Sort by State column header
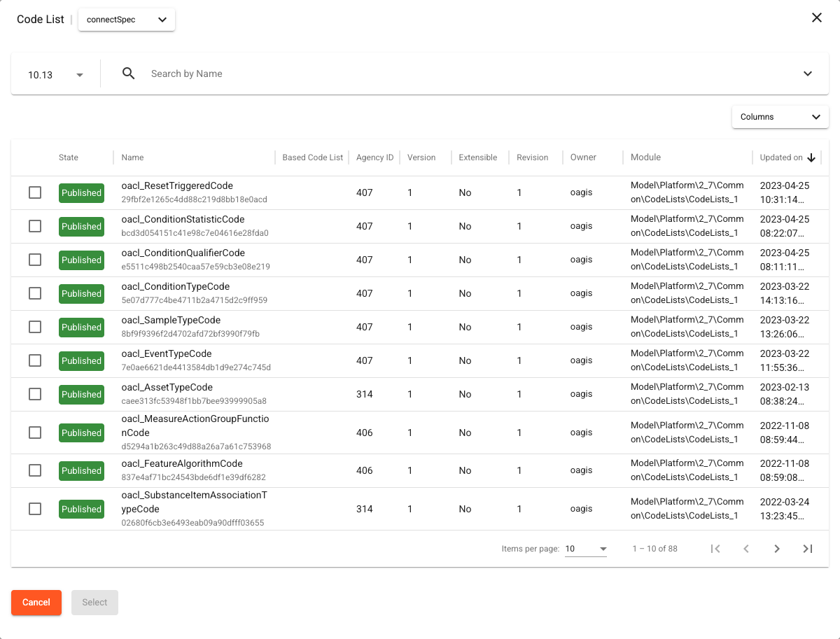 pos(69,157)
